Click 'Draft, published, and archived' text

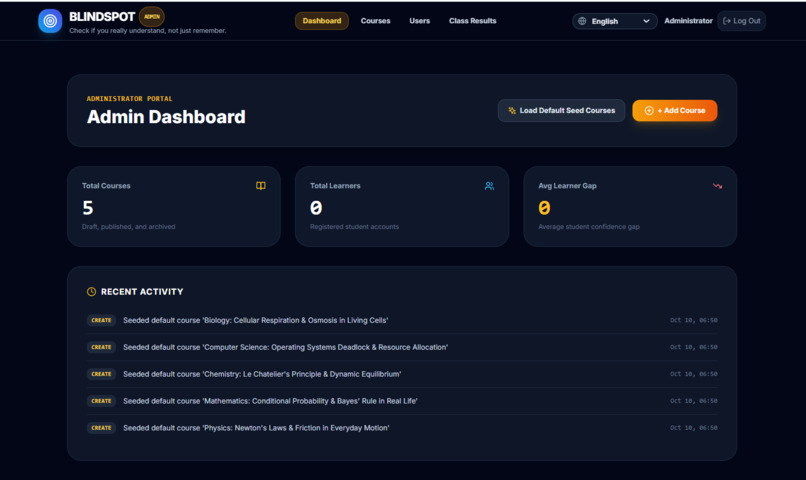(x=129, y=227)
